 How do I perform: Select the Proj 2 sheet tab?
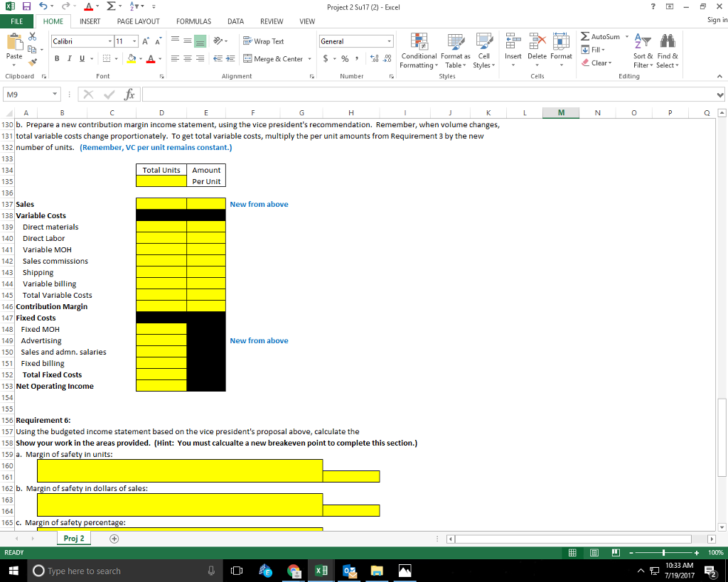(x=73, y=538)
